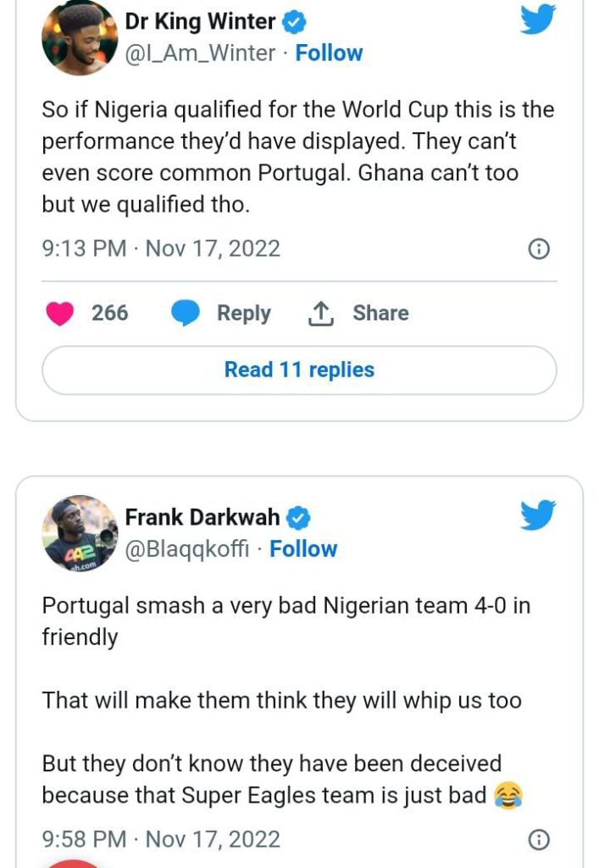The image size is (599, 868).
Task: Follow the @I_Am_Winter account
Action: coord(329,53)
